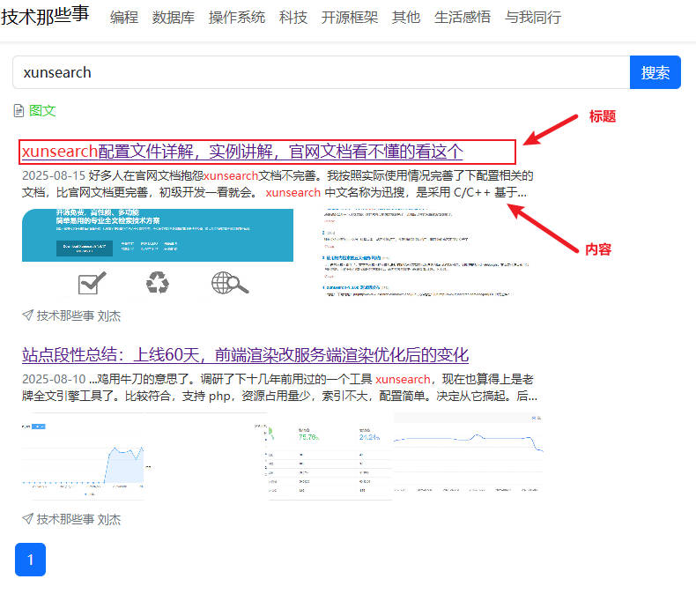The image size is (696, 616).
Task: Click the 图文 document icon
Action: [19, 111]
